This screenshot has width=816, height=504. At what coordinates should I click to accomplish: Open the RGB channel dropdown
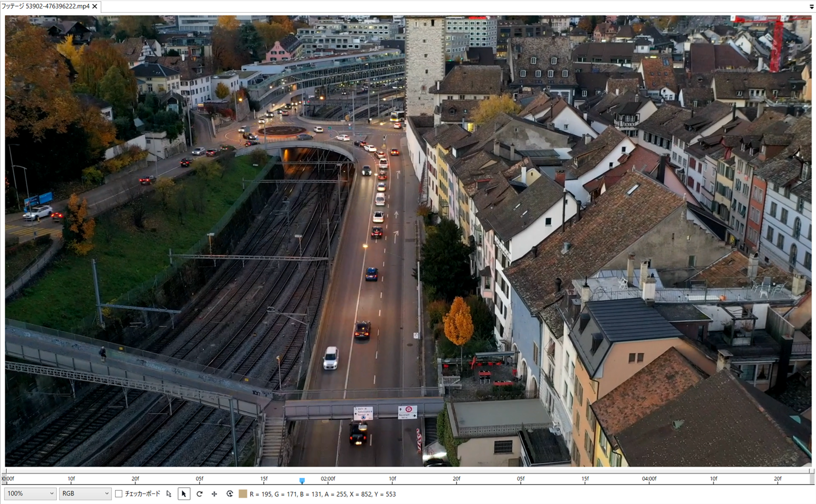(85, 493)
